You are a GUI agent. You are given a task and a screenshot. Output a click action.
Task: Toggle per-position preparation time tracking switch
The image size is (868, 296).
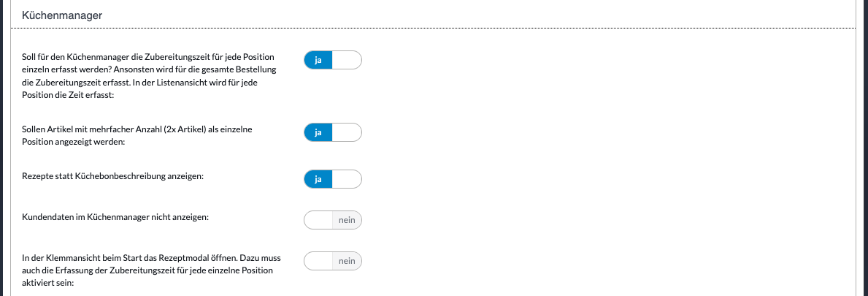tap(333, 60)
